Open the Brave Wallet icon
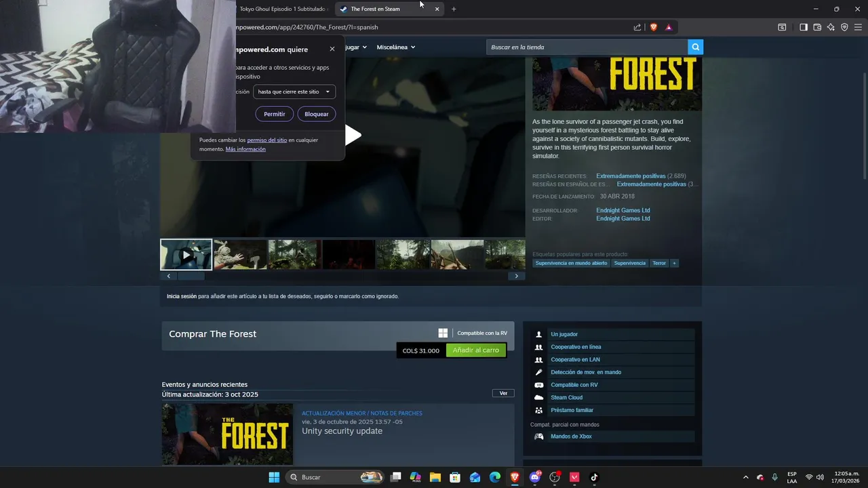868x488 pixels. [x=817, y=27]
